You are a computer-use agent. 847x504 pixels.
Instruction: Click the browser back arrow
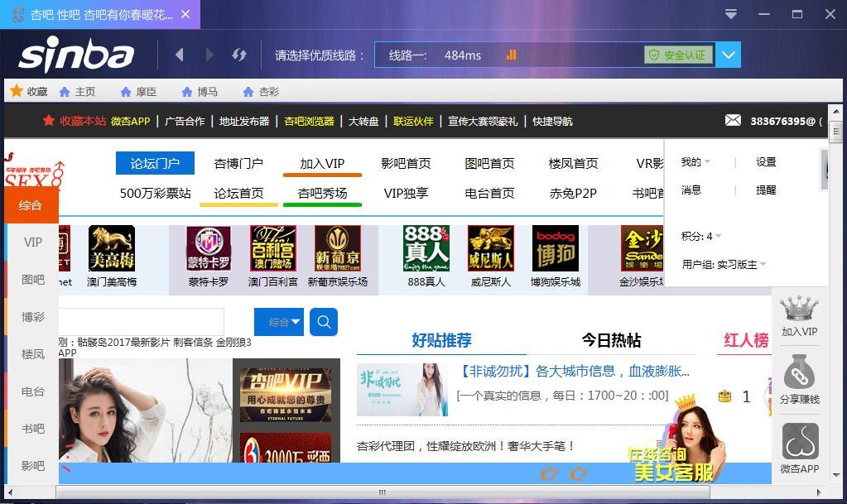point(180,55)
